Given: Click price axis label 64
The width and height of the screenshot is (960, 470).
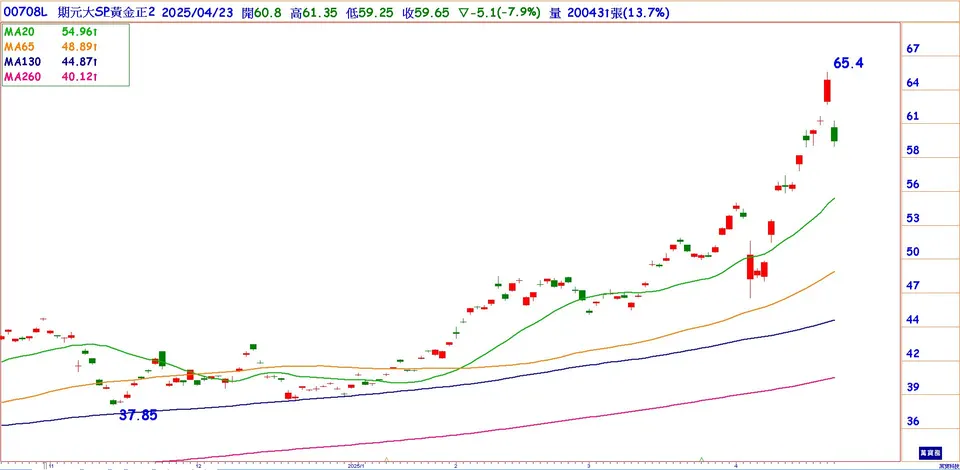Looking at the screenshot, I should [x=913, y=83].
